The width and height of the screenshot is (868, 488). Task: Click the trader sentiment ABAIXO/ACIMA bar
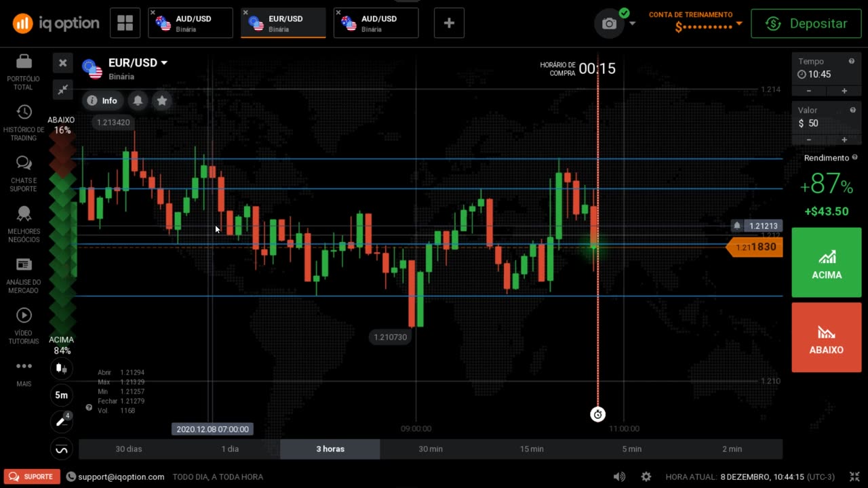62,235
